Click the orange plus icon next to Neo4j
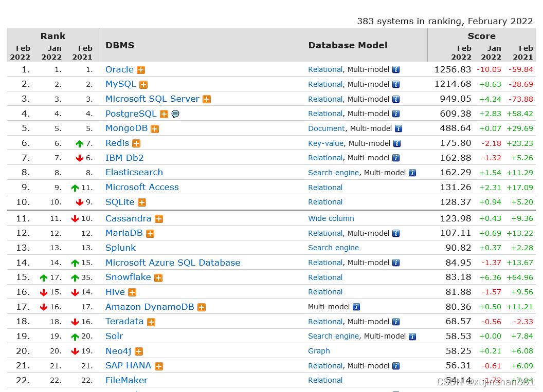Screen dimensions: 543x392 pos(139,351)
